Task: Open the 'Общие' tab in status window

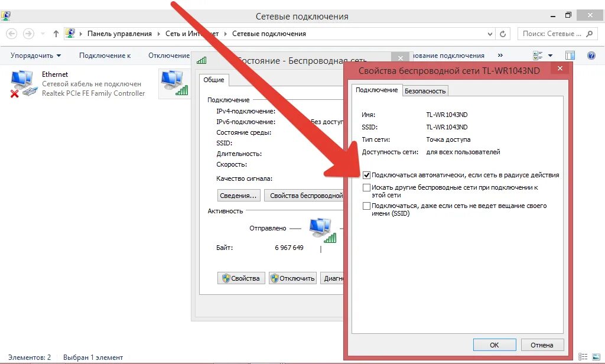Action: tap(214, 80)
